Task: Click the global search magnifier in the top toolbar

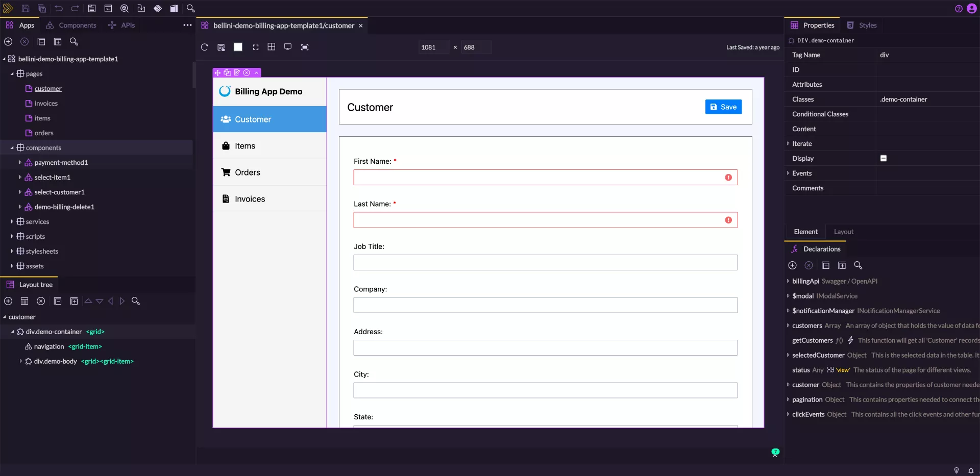Action: point(191,8)
